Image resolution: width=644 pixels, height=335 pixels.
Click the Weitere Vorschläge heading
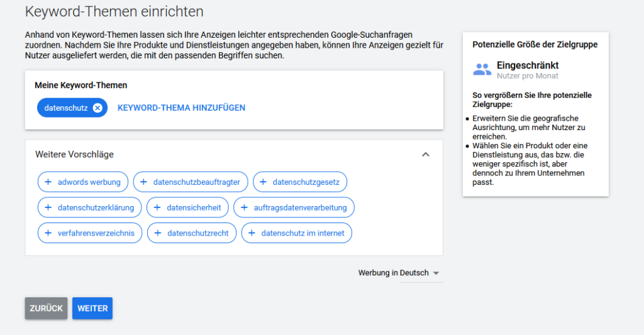pos(74,155)
